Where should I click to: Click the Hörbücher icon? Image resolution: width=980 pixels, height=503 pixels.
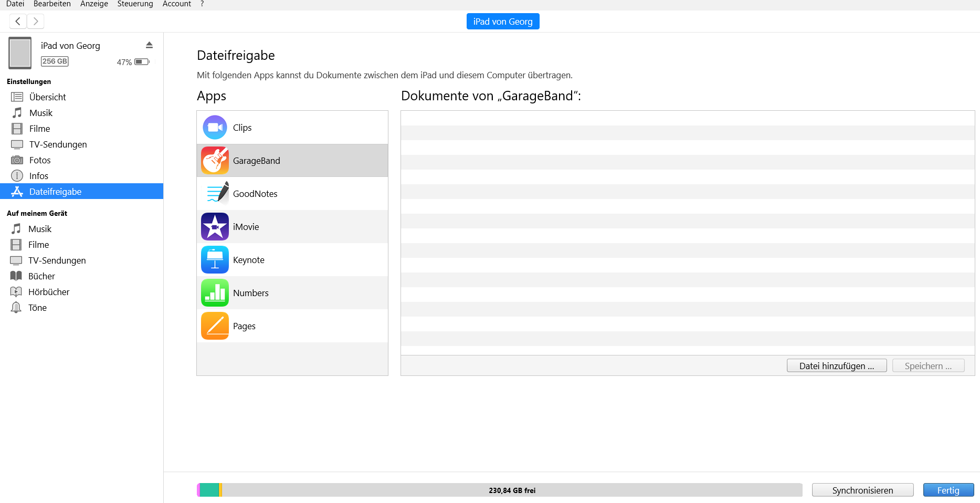point(16,292)
